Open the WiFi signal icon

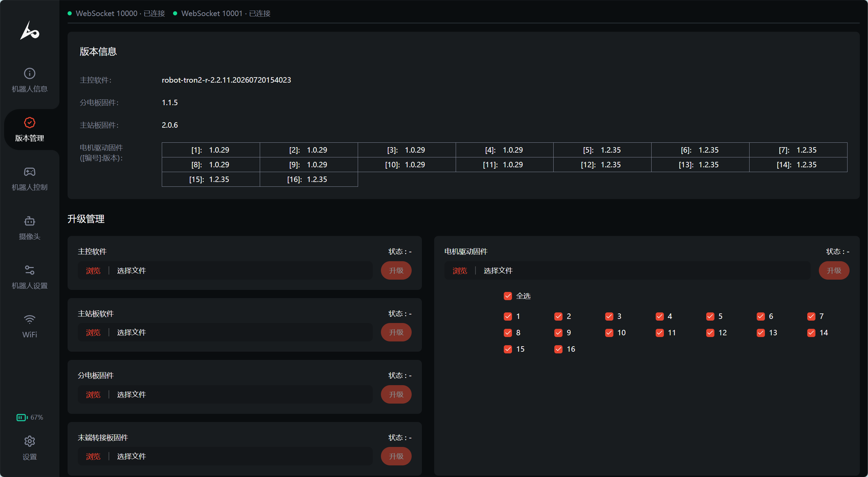pos(30,319)
